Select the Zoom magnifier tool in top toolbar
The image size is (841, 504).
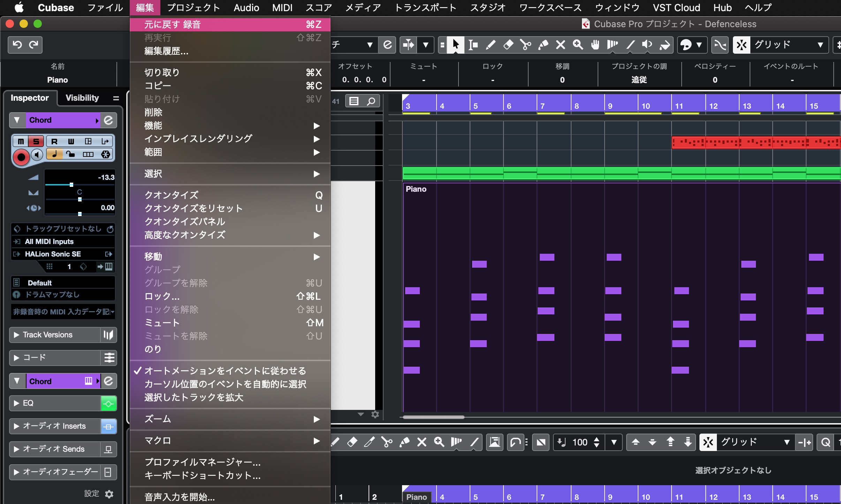(x=578, y=45)
